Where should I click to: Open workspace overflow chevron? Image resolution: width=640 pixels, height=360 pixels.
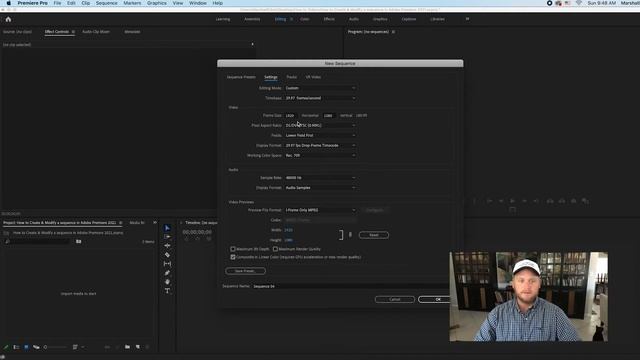click(x=467, y=19)
